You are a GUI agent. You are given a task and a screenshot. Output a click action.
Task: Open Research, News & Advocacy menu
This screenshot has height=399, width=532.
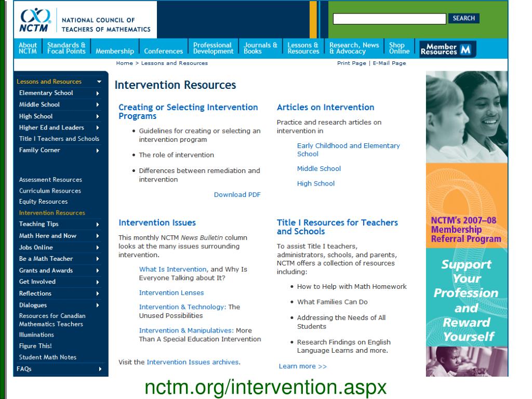354,48
